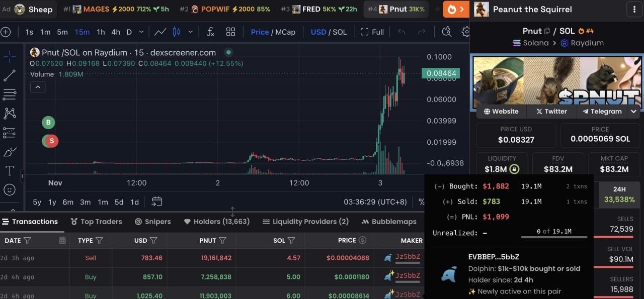Copy the Pnut token address
Viewport: 644px width, 299px height.
pyautogui.click(x=547, y=31)
